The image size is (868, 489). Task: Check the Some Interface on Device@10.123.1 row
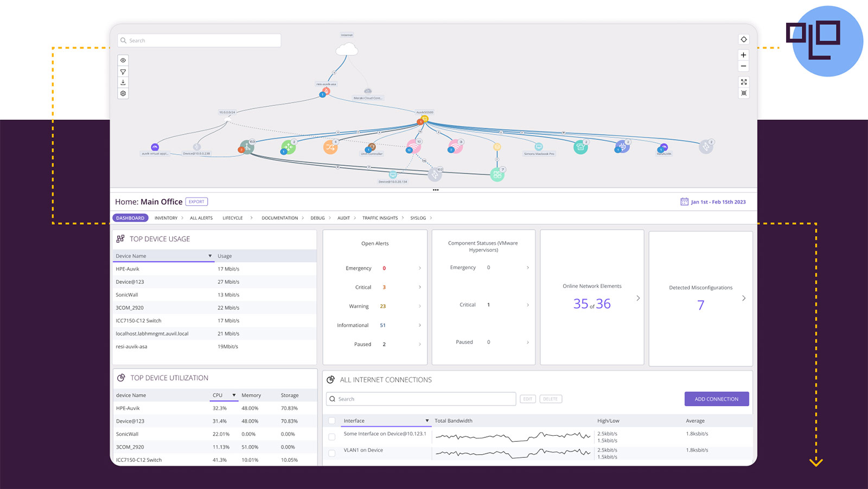tap(332, 436)
